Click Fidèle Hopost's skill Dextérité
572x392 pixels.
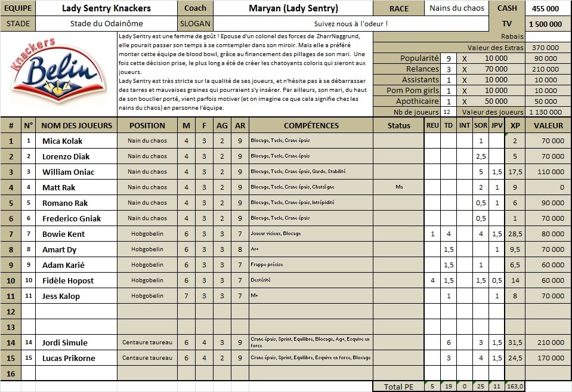coord(311,280)
